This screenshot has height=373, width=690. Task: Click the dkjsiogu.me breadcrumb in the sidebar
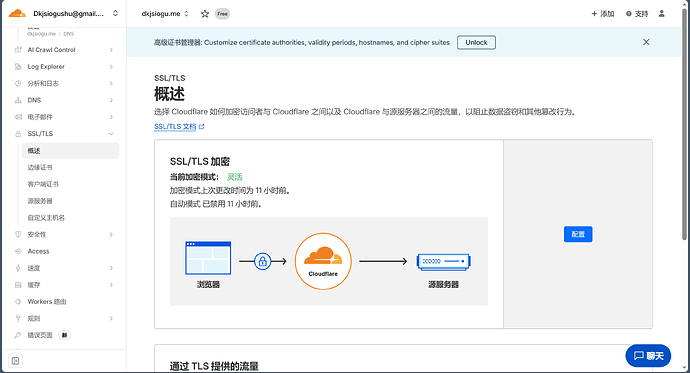[x=41, y=34]
